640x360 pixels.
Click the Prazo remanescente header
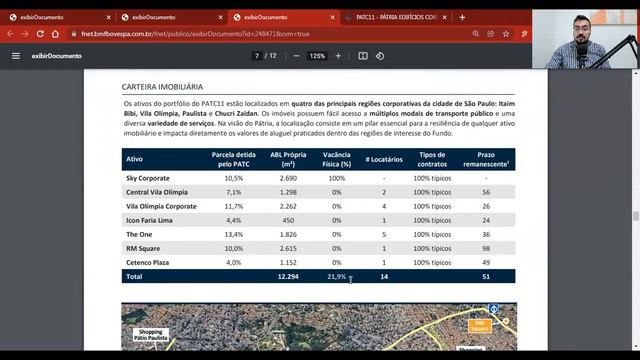point(486,159)
